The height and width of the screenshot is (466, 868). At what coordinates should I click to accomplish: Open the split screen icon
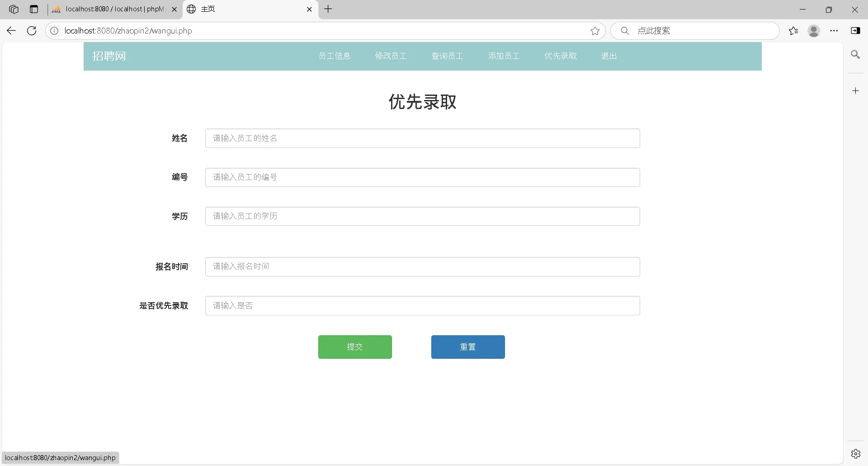[856, 31]
